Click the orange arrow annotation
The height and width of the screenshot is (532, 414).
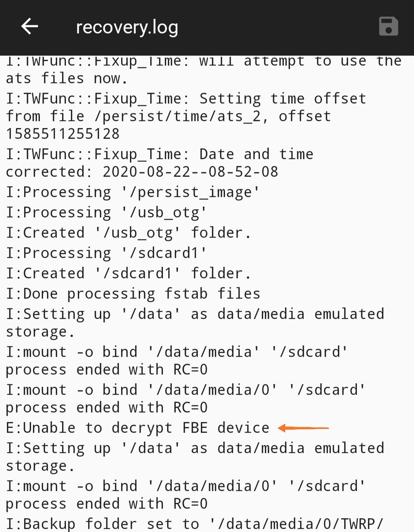(x=303, y=428)
